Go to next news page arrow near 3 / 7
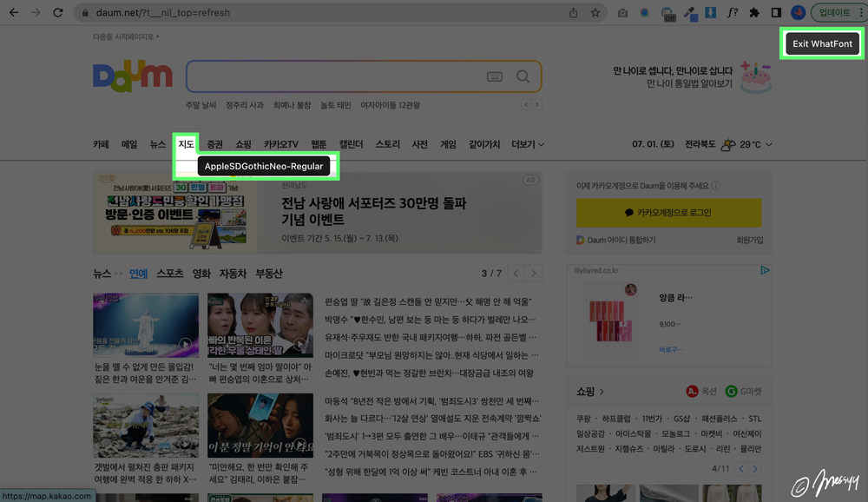Viewport: 868px width, 502px height. tap(534, 274)
